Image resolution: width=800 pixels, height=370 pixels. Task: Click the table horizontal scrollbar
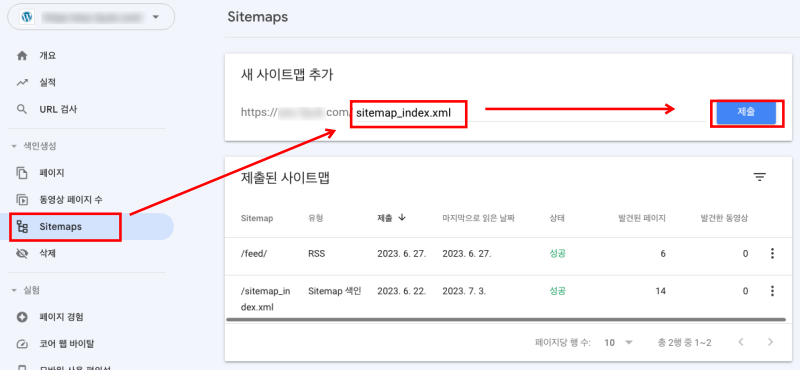coord(506,319)
